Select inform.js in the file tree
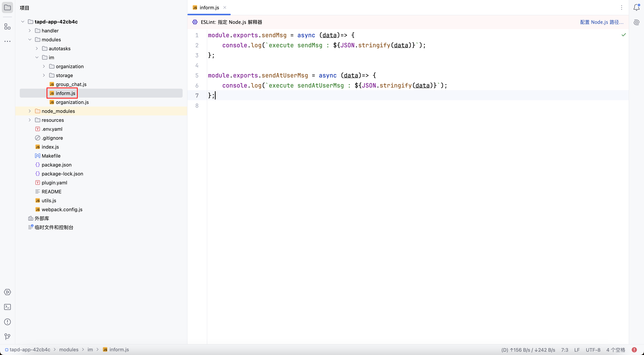This screenshot has width=644, height=355. 65,93
